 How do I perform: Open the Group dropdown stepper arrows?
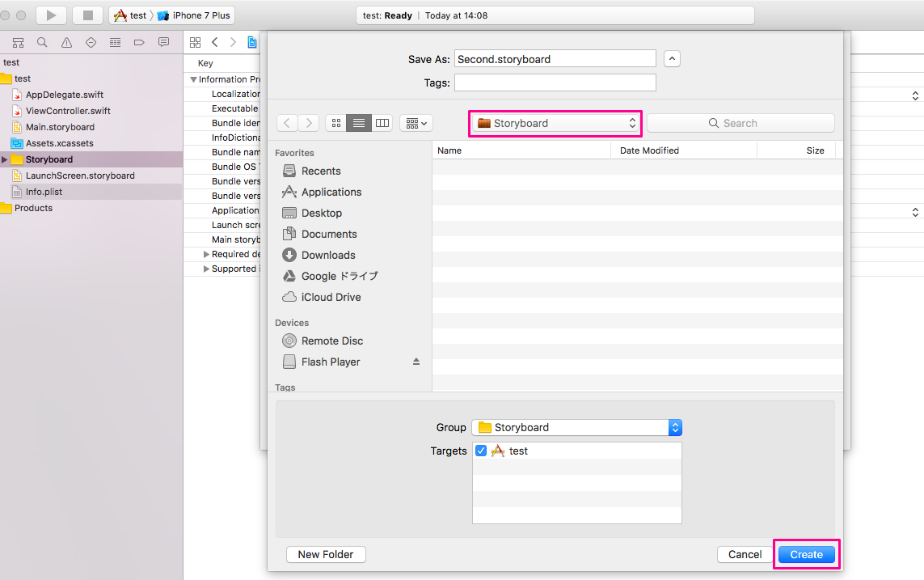pyautogui.click(x=675, y=427)
